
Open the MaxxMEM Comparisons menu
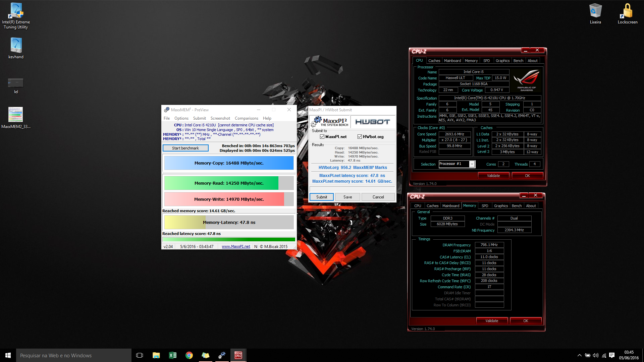tap(247, 118)
